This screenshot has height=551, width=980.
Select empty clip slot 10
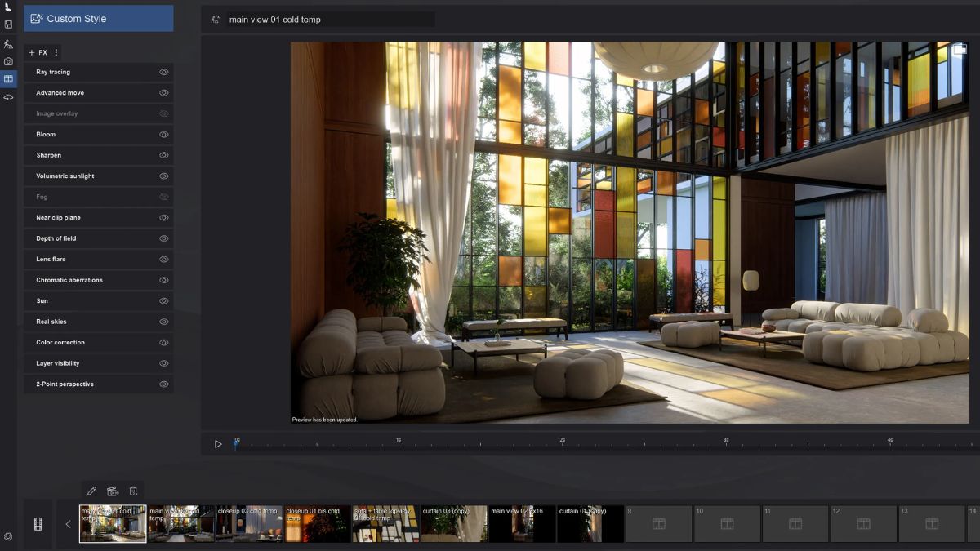tap(727, 524)
